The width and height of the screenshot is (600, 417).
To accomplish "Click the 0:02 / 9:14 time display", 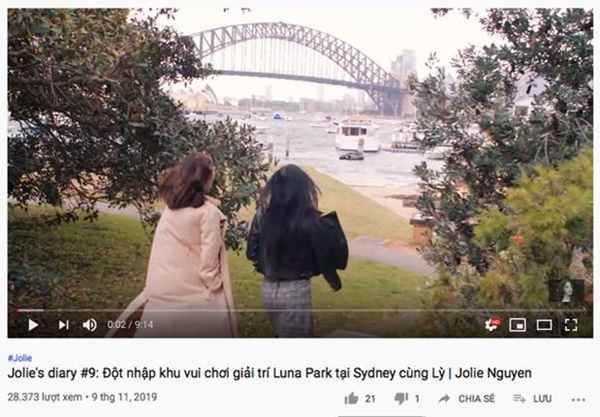I will click(130, 325).
